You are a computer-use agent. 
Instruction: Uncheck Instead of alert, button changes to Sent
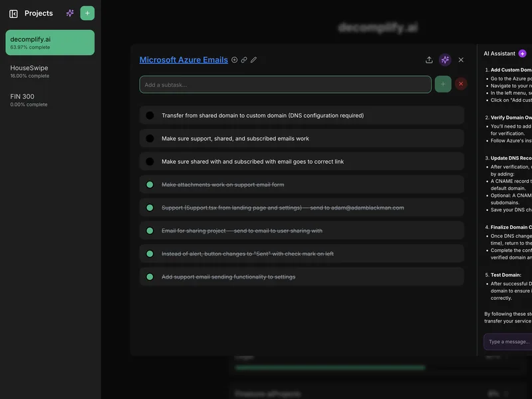(x=150, y=254)
